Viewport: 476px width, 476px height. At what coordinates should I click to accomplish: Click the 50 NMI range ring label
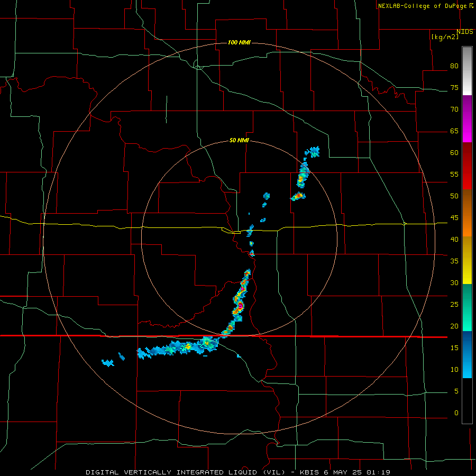239,140
